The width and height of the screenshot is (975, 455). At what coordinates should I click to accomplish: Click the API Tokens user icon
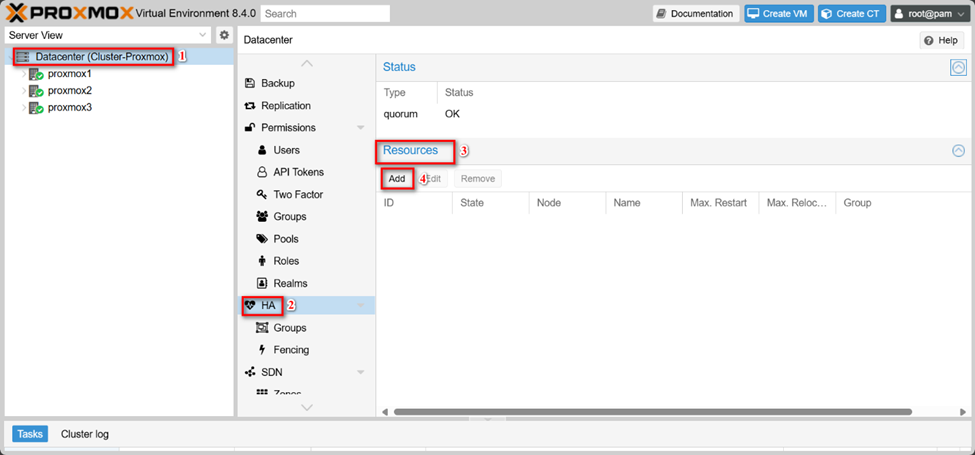262,172
